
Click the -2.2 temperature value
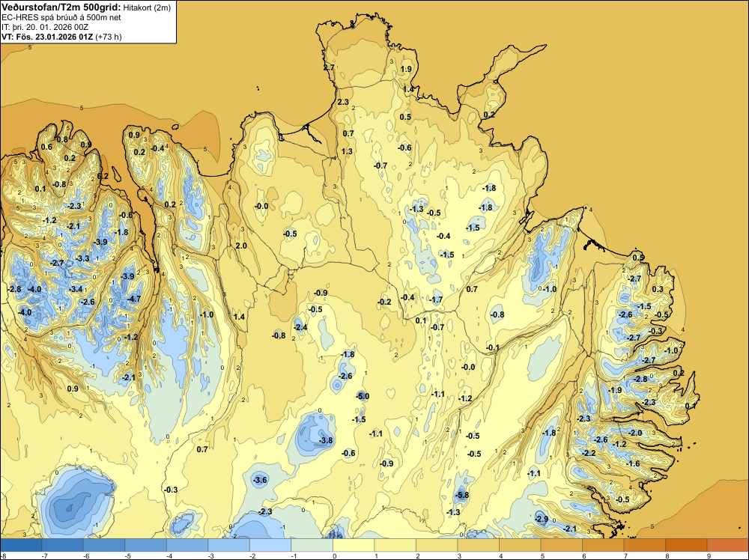point(589,453)
